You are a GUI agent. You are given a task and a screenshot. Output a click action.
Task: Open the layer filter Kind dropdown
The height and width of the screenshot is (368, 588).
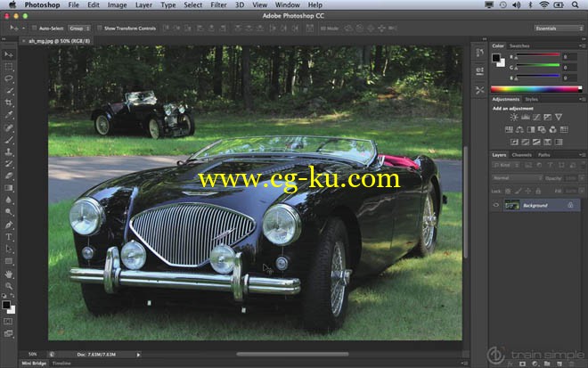[506, 165]
